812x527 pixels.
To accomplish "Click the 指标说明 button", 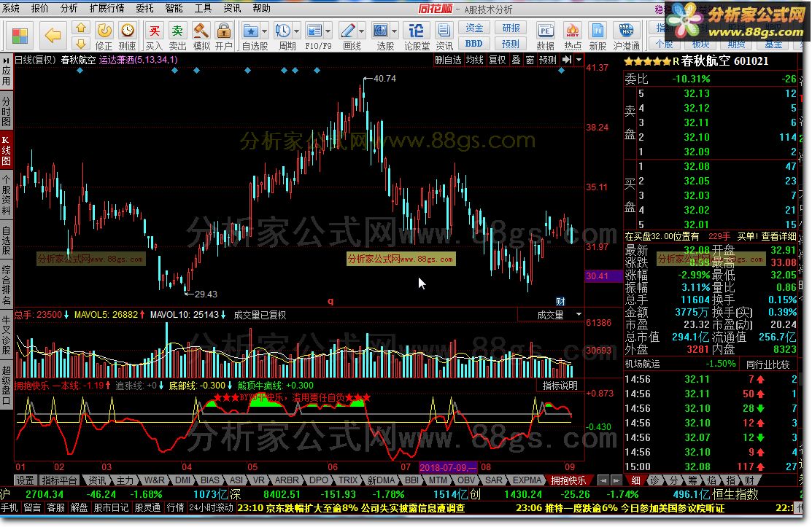I will pos(560,386).
